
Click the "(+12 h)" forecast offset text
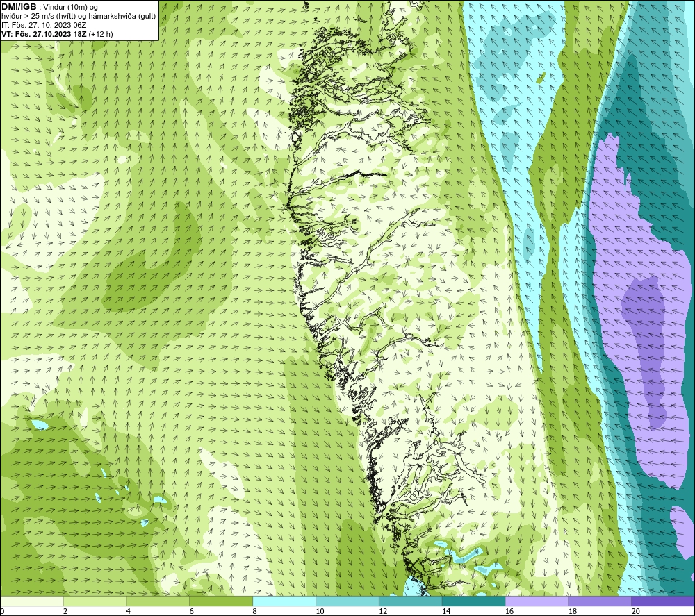click(x=101, y=34)
